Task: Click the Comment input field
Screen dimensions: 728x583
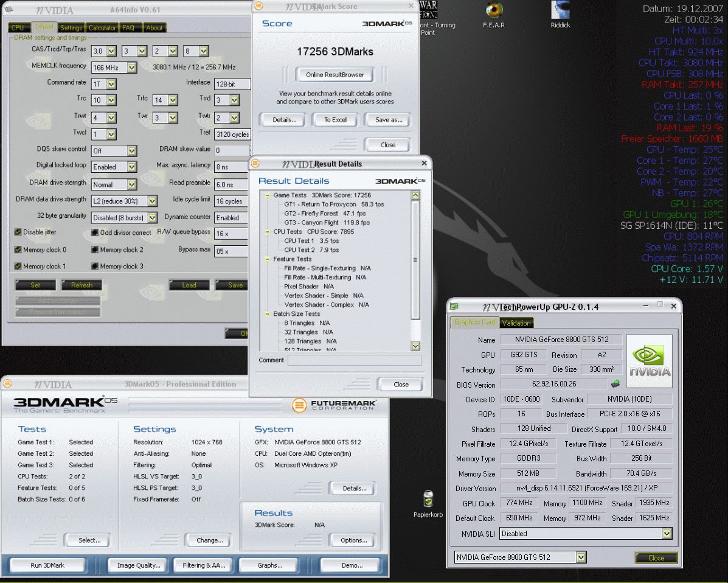Action: coord(354,360)
